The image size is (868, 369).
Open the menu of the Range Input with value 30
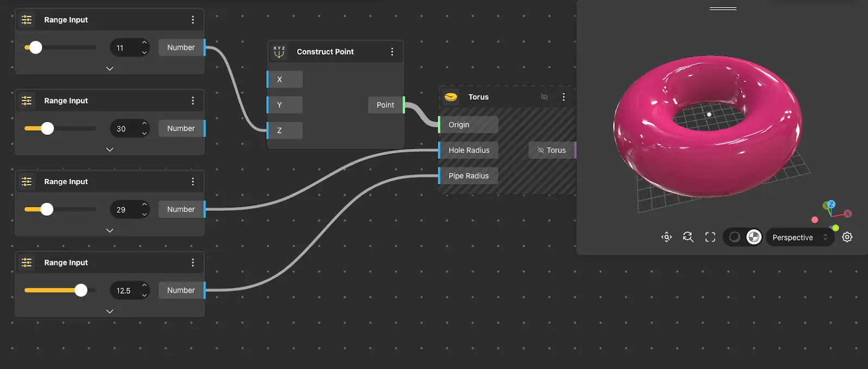pos(193,101)
